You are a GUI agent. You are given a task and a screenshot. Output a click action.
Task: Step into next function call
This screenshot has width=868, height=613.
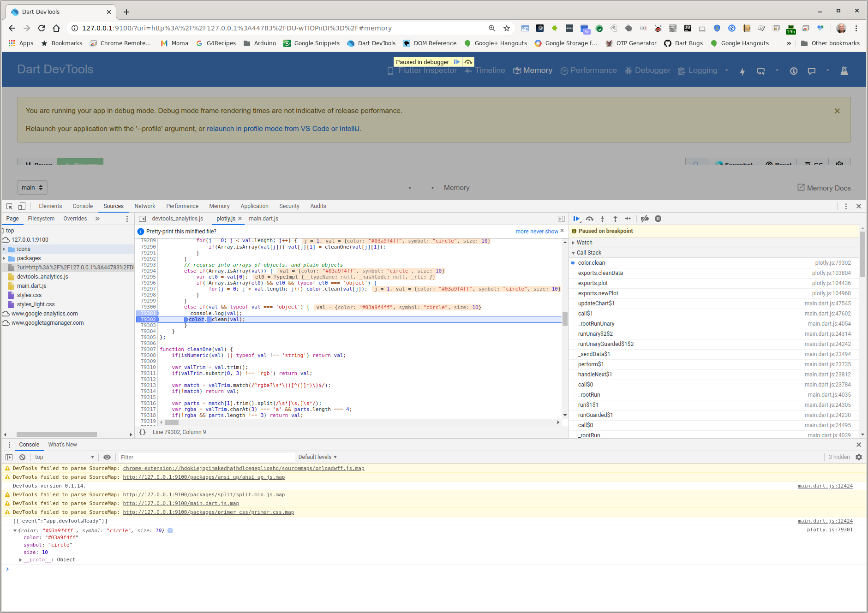tap(602, 219)
